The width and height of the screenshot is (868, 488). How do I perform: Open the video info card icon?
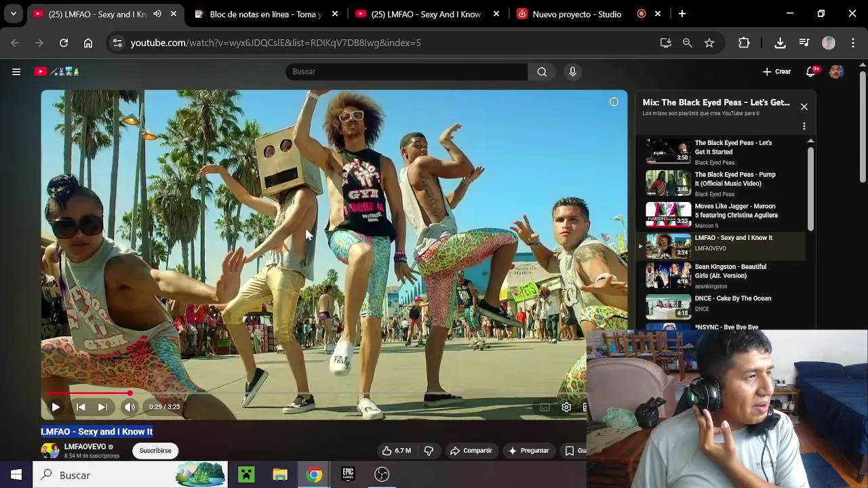point(614,102)
